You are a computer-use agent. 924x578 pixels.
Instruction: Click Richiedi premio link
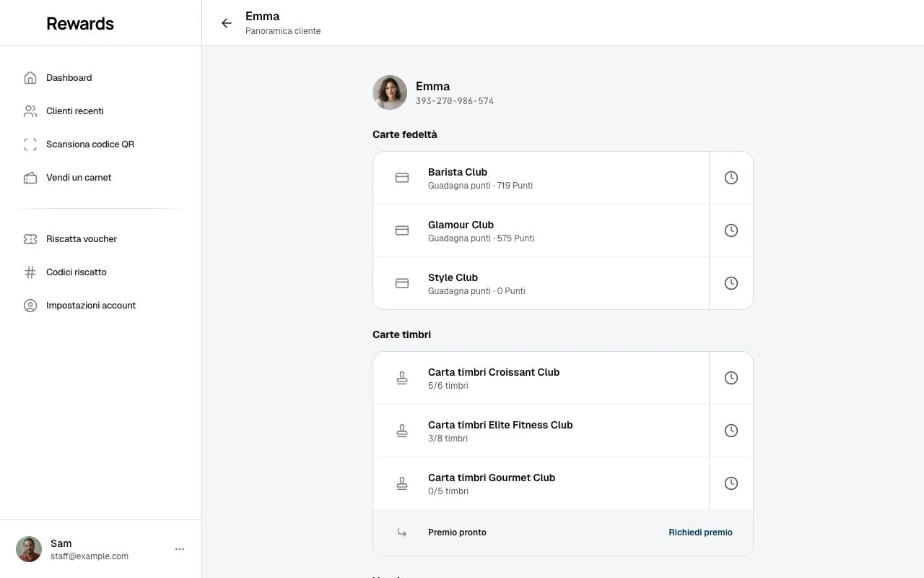[x=700, y=532]
